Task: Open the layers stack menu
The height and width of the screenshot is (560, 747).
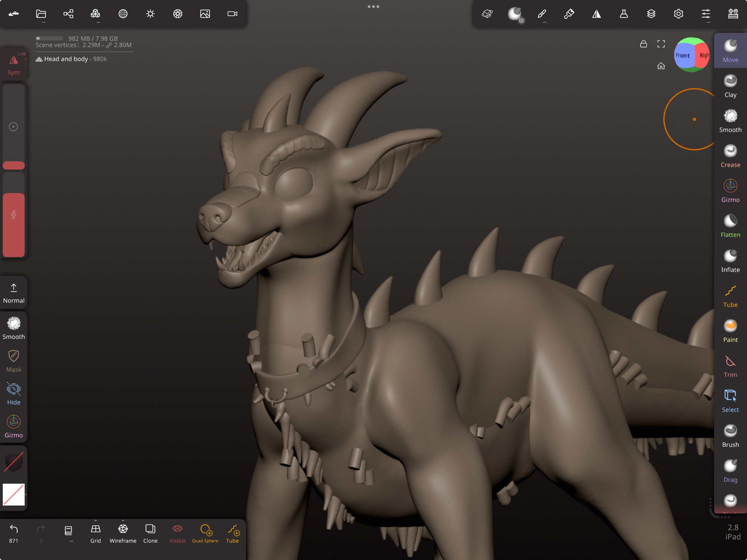Action: (651, 14)
